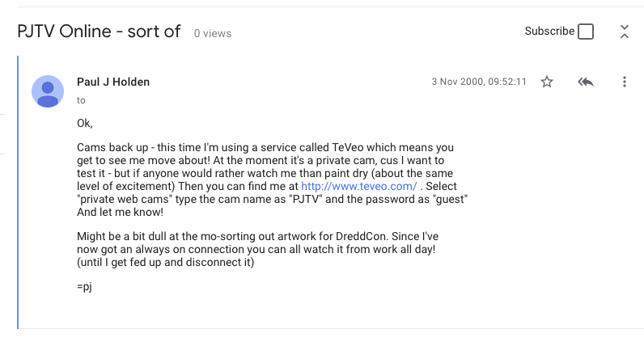
Task: Click the blue vertical bar beside message
Action: pyautogui.click(x=18, y=192)
